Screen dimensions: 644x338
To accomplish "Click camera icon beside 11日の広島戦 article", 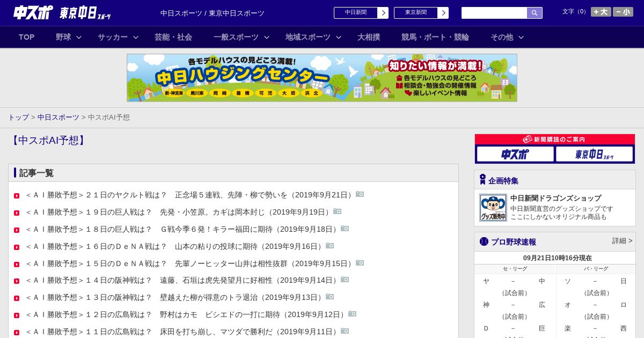I will [x=345, y=331].
